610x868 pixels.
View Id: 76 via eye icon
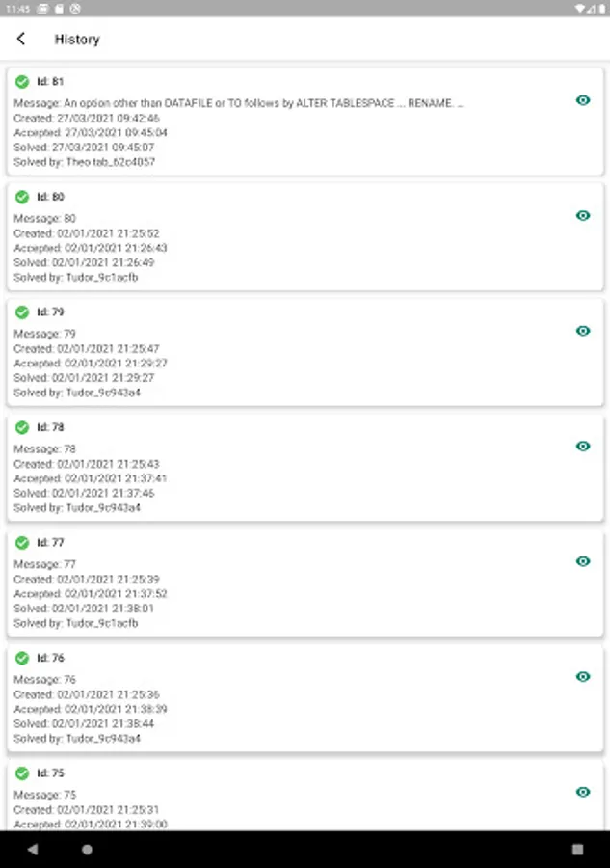[582, 677]
